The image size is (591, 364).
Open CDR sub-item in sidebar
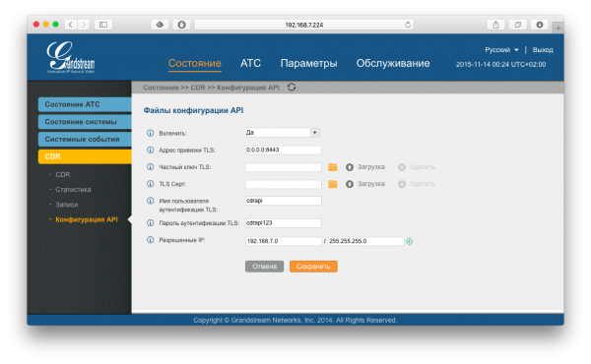(x=63, y=175)
